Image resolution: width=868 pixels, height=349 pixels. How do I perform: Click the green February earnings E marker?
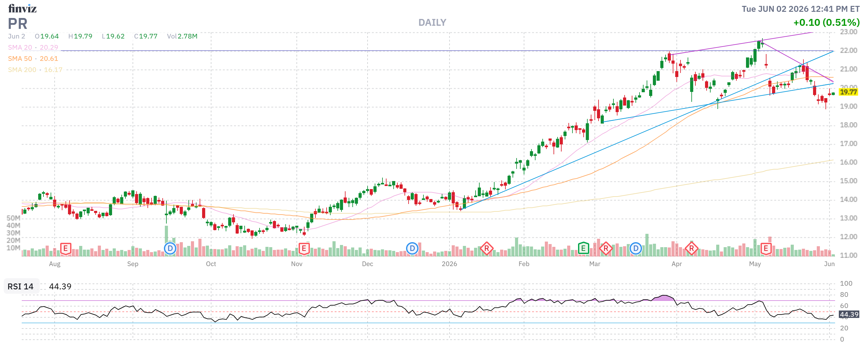tap(583, 249)
